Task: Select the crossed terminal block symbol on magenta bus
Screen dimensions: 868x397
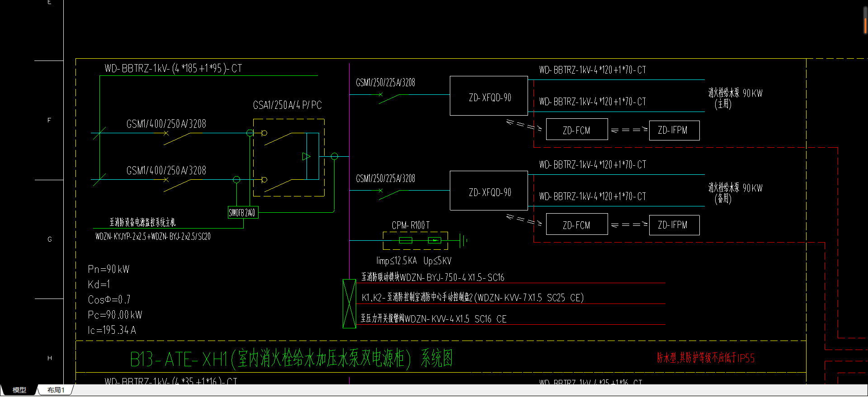Action: [349, 304]
